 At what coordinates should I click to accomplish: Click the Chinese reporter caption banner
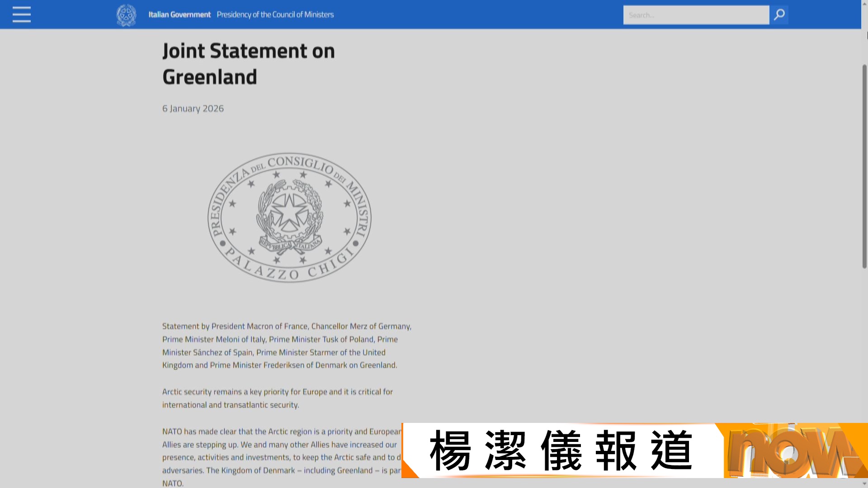click(x=561, y=450)
